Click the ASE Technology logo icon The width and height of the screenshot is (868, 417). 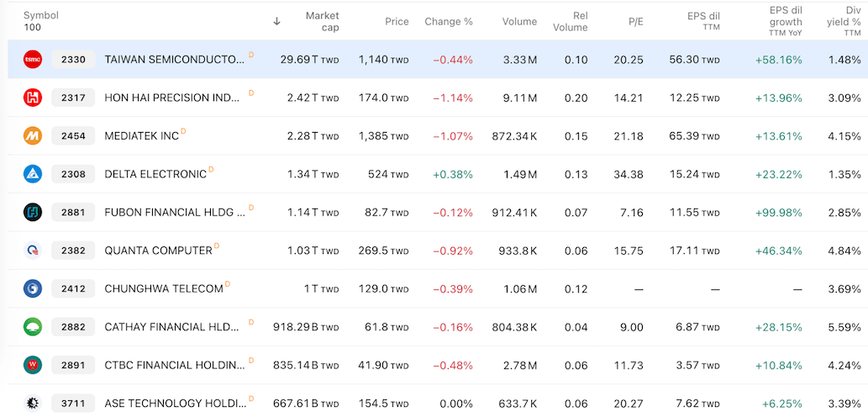click(32, 404)
